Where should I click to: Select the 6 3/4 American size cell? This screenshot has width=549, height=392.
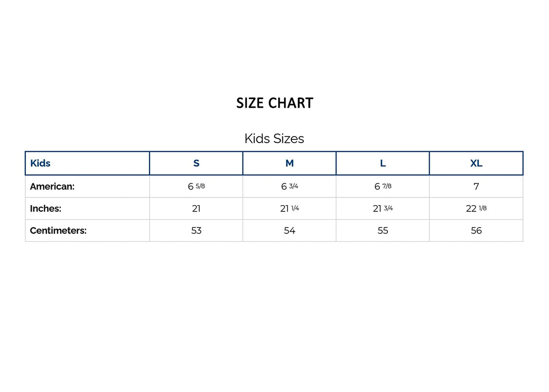click(x=290, y=187)
